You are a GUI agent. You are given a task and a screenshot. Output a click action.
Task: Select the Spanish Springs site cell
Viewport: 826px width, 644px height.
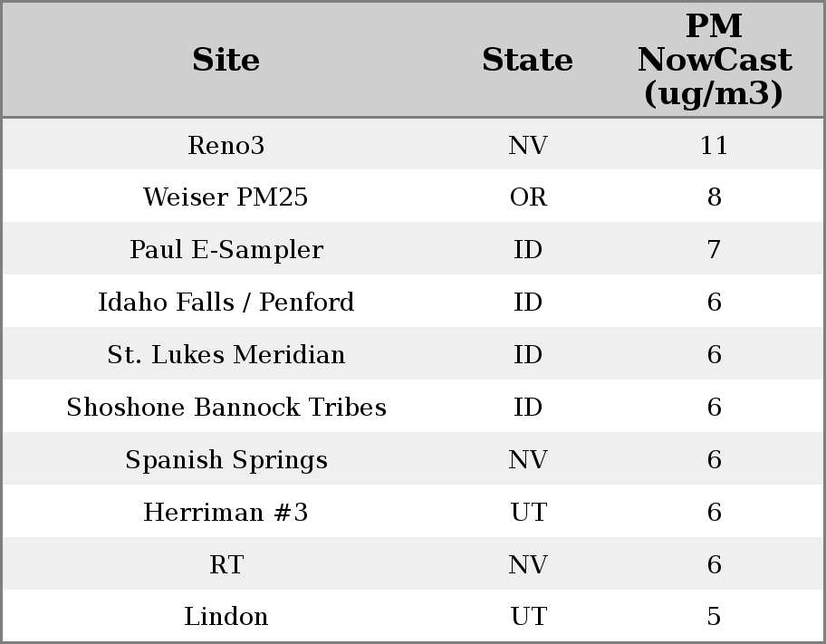226,460
